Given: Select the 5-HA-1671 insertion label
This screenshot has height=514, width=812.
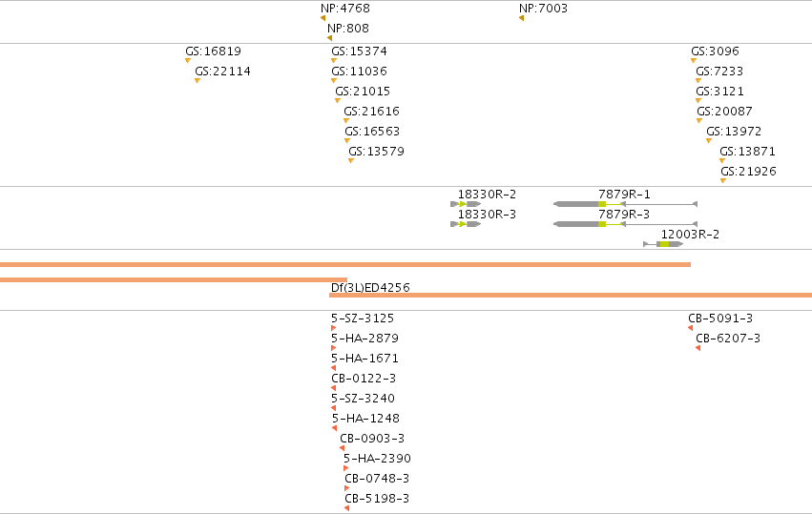Looking at the screenshot, I should [365, 359].
